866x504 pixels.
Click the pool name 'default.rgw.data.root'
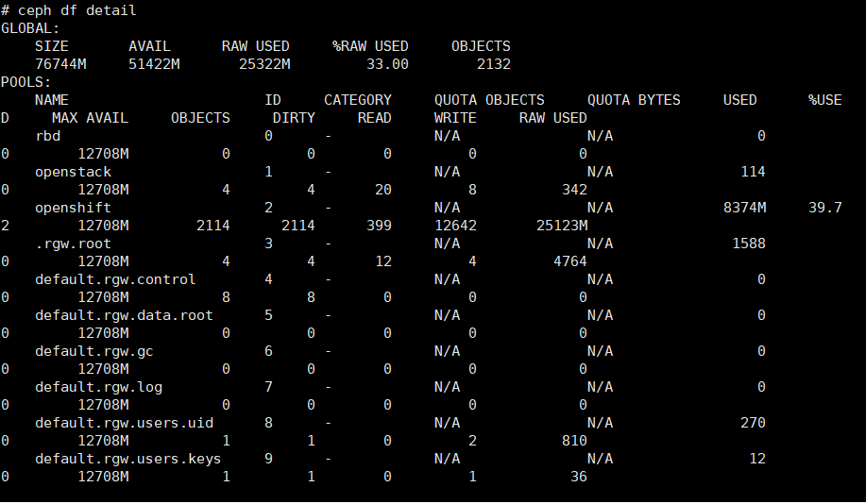point(125,315)
